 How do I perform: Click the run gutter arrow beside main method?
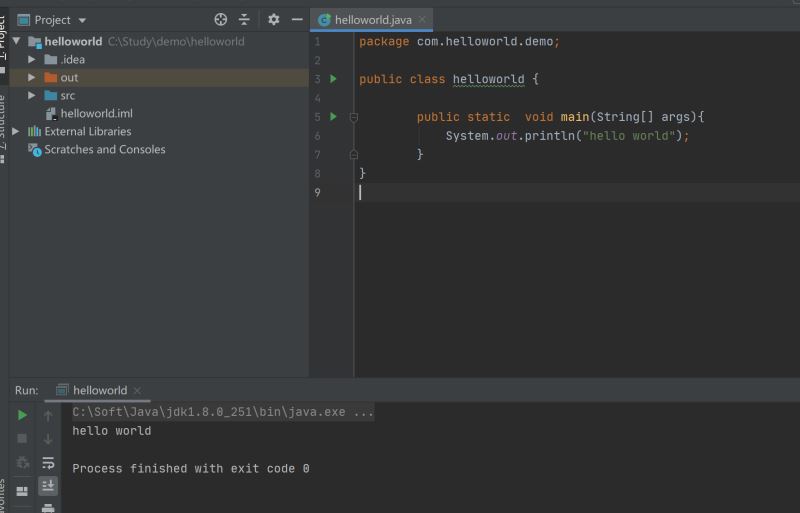[334, 117]
